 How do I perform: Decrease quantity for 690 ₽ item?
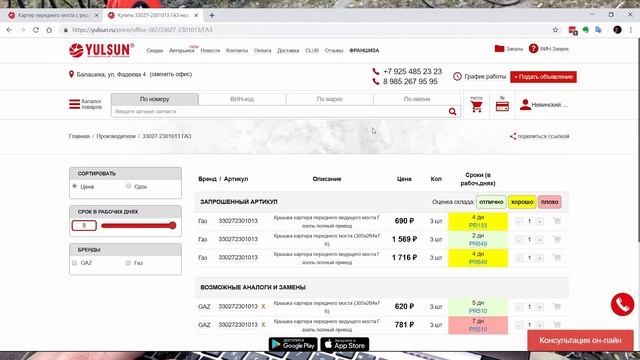(x=519, y=221)
